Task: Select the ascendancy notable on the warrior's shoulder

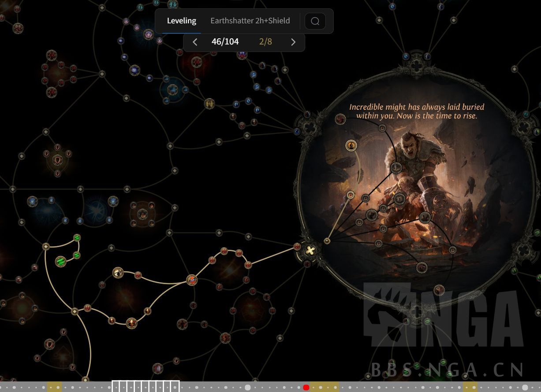Action: pos(396,167)
